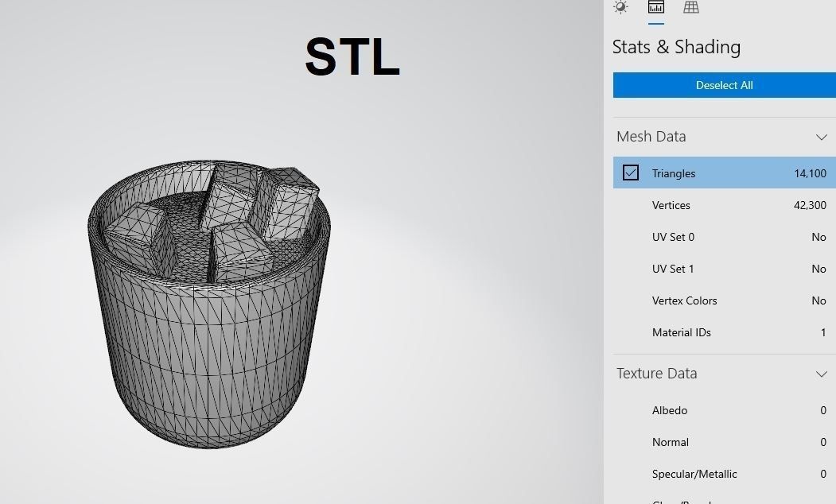Open the Environment & Lighting sun icon tab
This screenshot has width=836, height=504.
[620, 7]
